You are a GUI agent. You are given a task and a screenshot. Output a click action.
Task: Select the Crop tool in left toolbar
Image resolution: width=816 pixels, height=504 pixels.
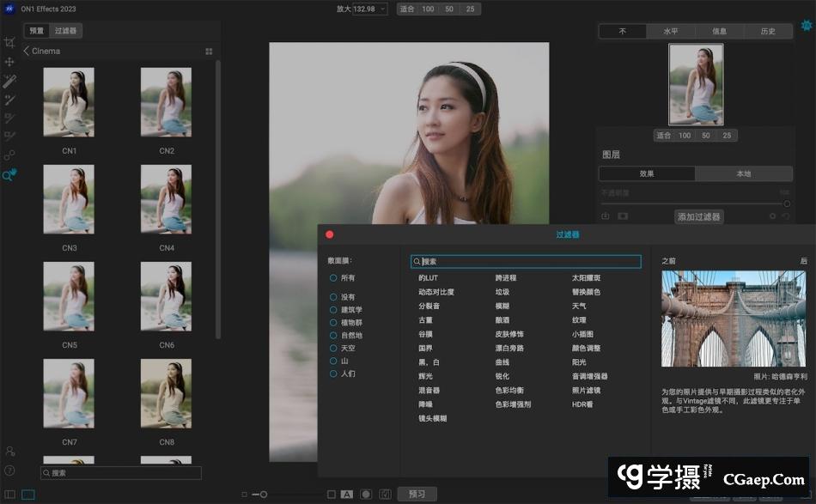point(9,43)
